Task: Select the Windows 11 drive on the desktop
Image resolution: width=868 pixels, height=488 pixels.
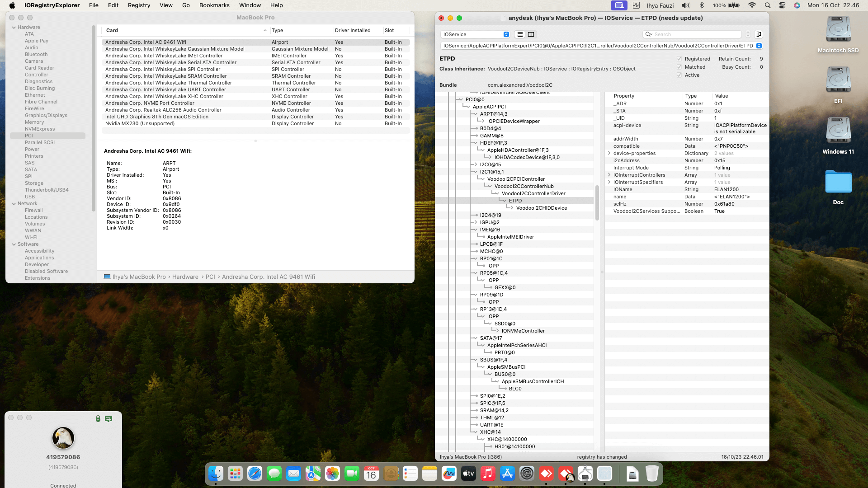Action: click(838, 131)
